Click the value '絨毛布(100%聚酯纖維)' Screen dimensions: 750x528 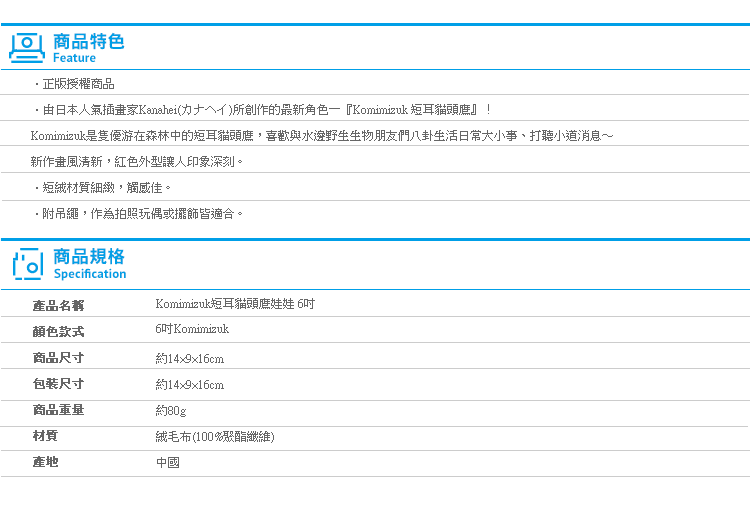click(215, 437)
